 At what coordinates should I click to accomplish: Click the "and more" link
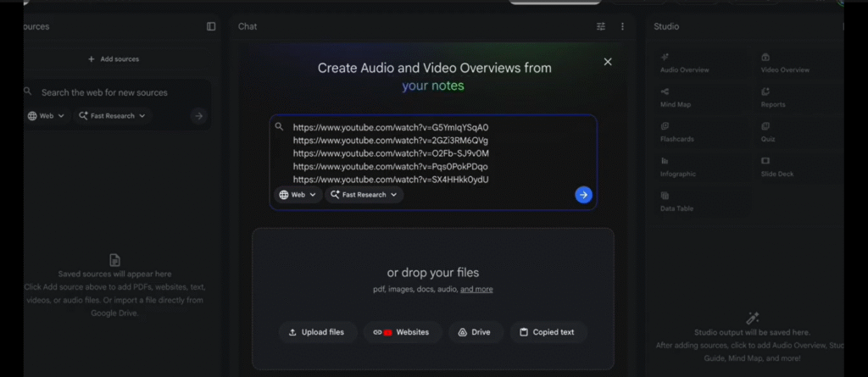(x=476, y=290)
